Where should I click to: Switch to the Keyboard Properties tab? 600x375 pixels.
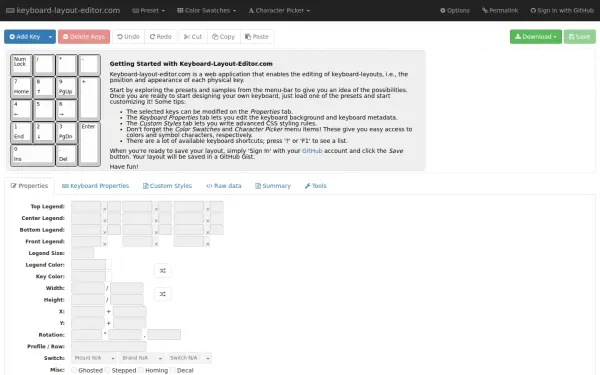(95, 186)
